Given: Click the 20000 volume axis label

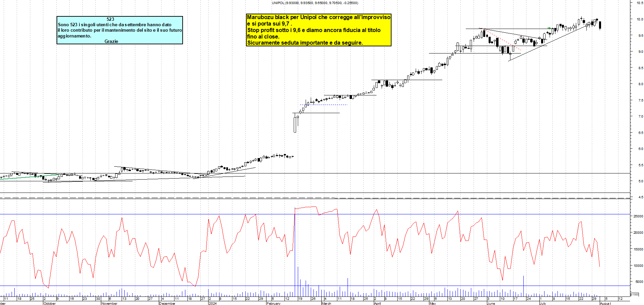Looking at the screenshot, I should coord(638,233).
